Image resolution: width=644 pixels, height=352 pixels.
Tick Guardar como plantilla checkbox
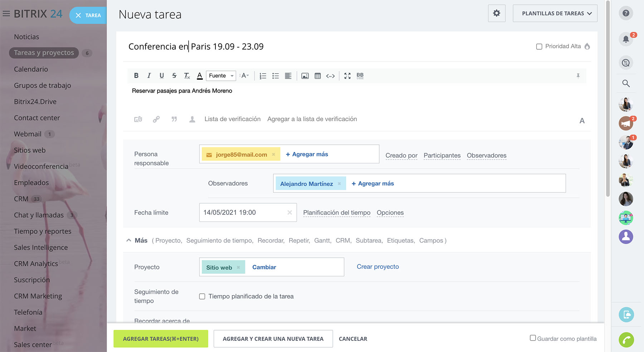[533, 338]
